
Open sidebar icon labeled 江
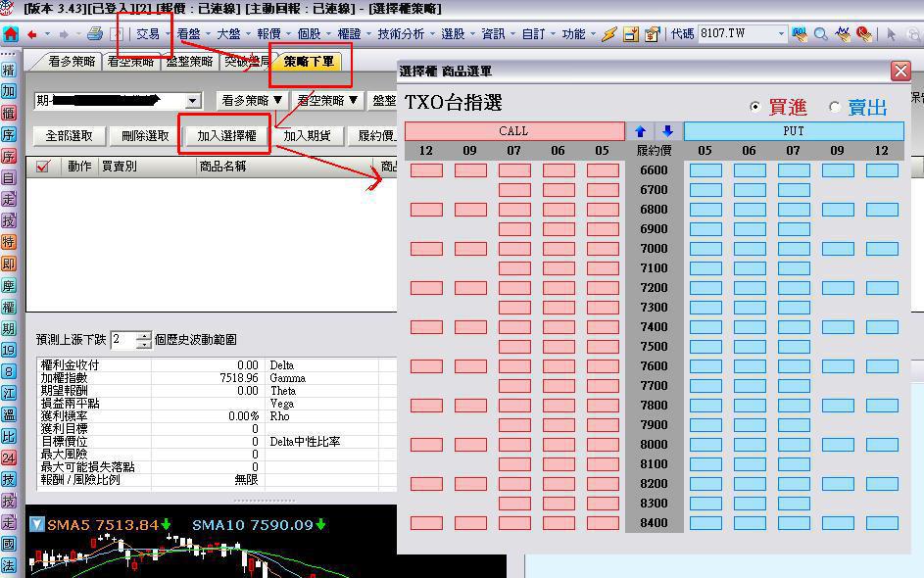pos(8,393)
